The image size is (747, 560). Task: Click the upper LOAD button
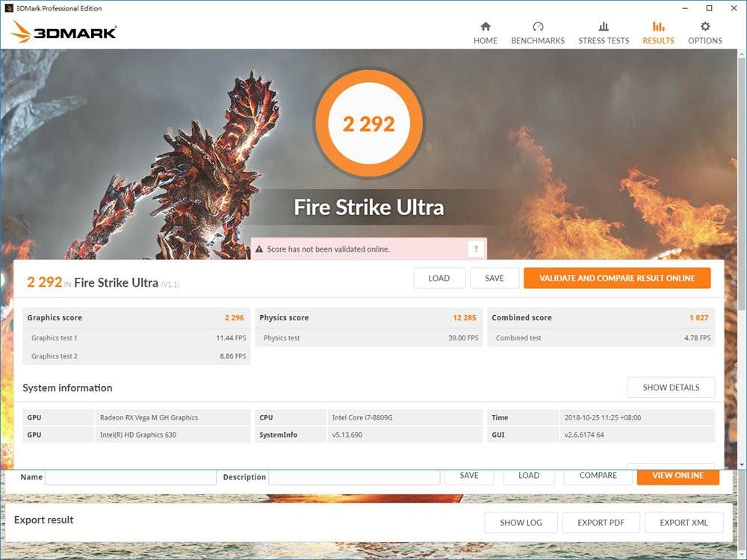[x=439, y=279]
